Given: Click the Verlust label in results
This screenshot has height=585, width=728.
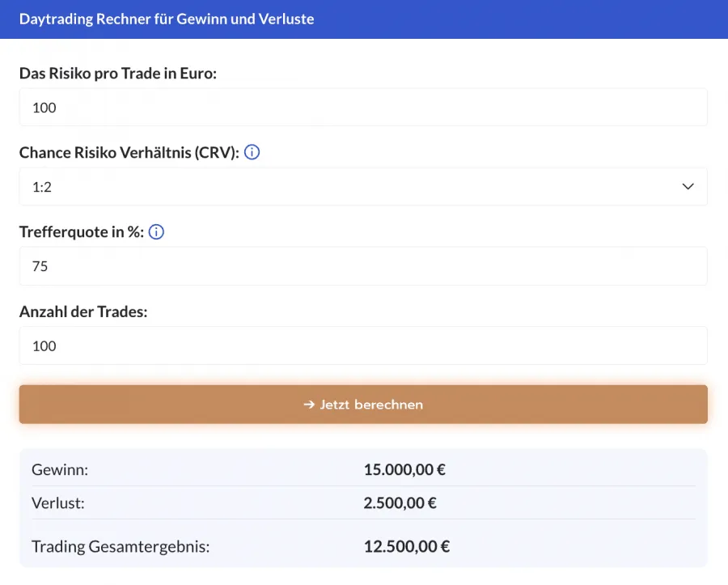Looking at the screenshot, I should 53,502.
